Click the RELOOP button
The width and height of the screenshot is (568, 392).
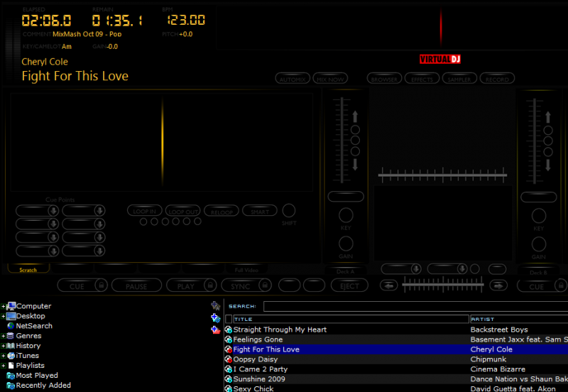coord(222,211)
